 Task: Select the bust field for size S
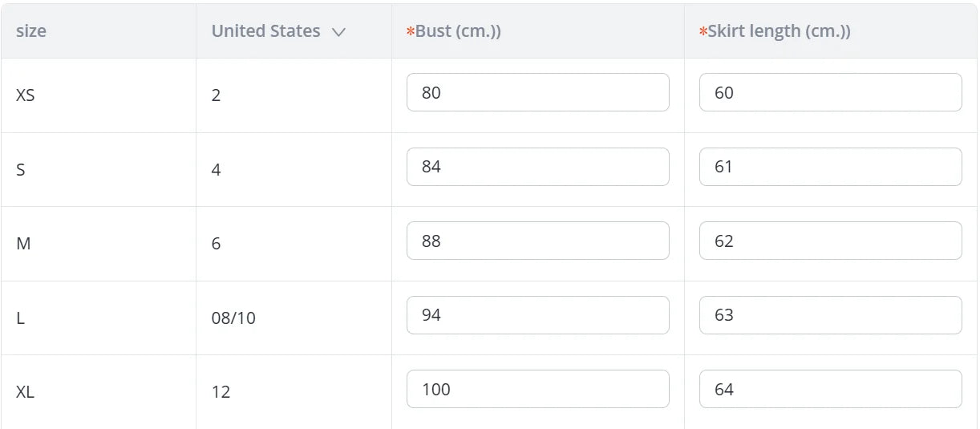[537, 167]
